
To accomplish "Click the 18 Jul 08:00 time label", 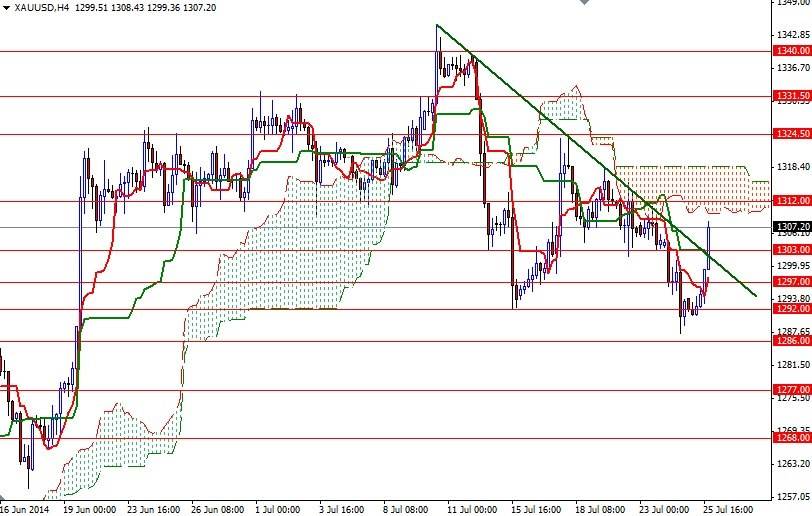I will 600,509.
